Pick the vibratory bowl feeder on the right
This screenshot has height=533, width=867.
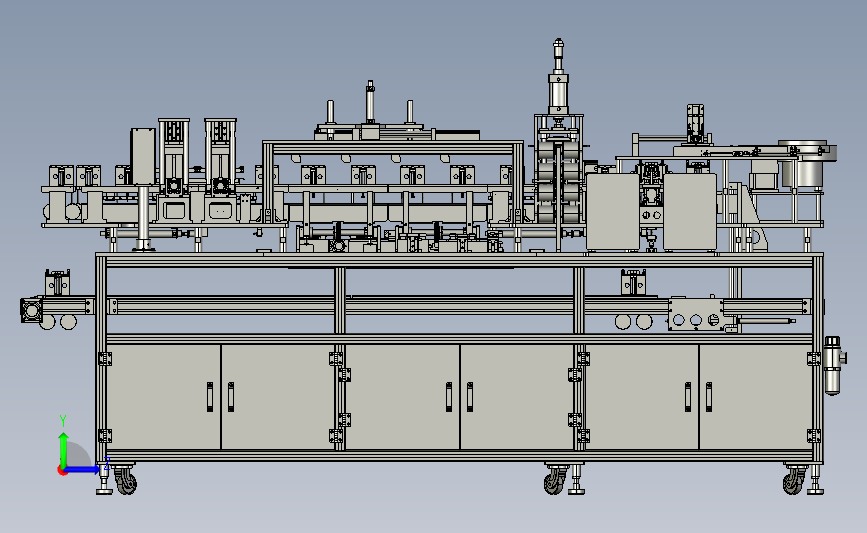[x=806, y=163]
